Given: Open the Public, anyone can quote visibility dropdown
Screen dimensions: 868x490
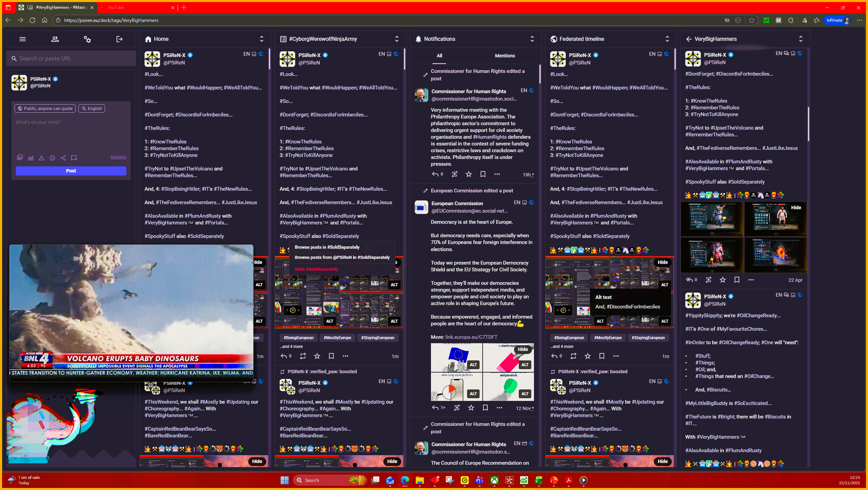Looking at the screenshot, I should tap(45, 109).
